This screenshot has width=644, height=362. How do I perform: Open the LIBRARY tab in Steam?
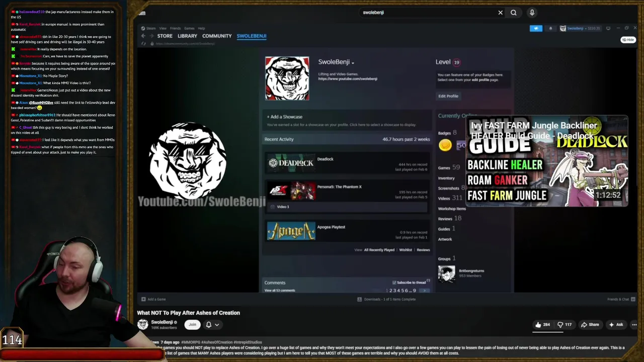tap(187, 36)
